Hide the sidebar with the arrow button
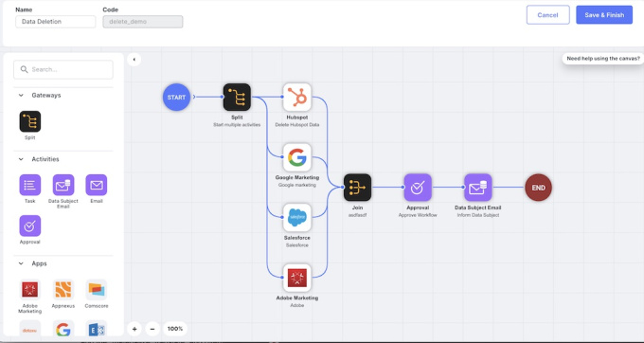Viewport: 644px width, 343px height. click(134, 60)
